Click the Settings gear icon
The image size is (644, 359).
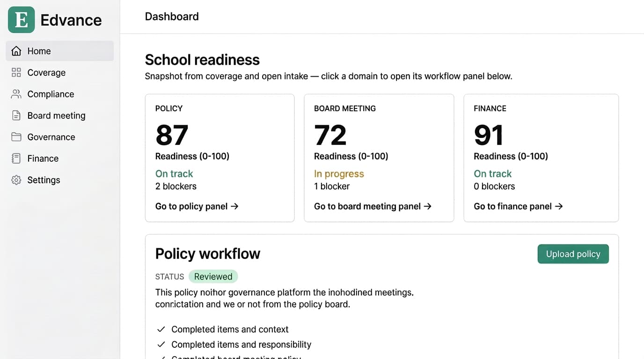pyautogui.click(x=16, y=180)
